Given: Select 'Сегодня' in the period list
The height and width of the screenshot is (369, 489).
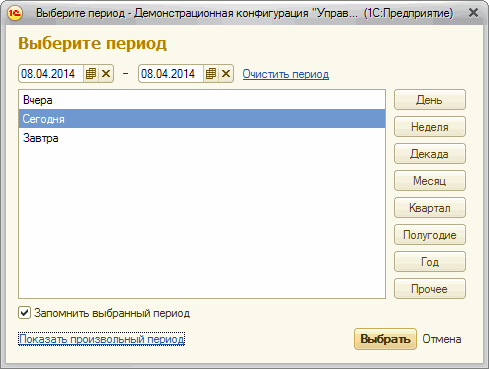Looking at the screenshot, I should [x=202, y=119].
